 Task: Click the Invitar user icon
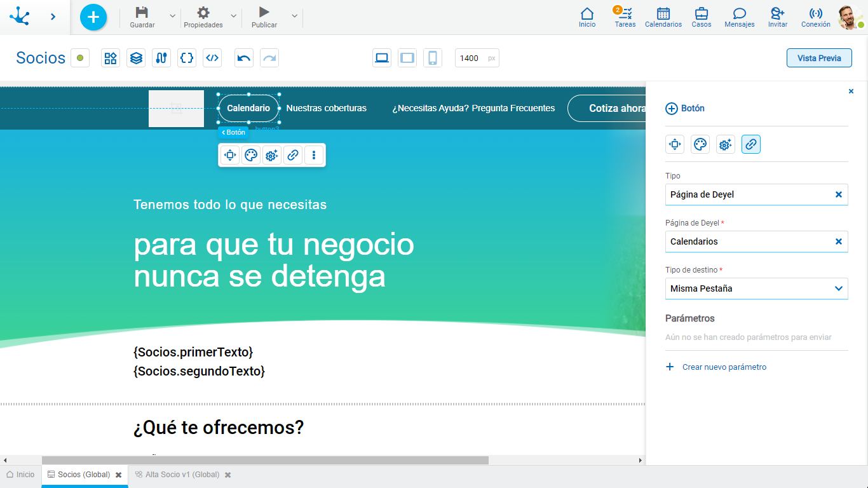click(x=778, y=13)
